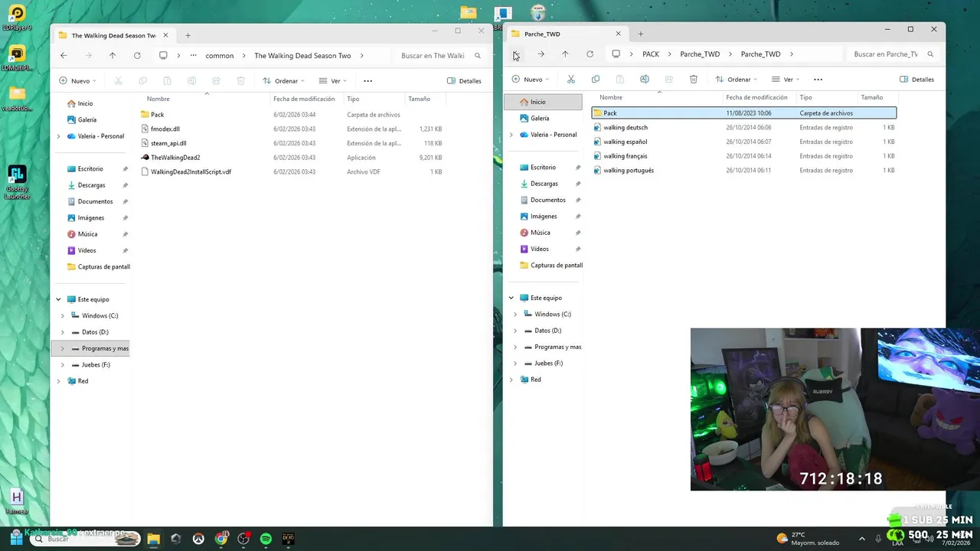Show hidden system tray icons
Image resolution: width=980 pixels, height=551 pixels.
(x=862, y=539)
